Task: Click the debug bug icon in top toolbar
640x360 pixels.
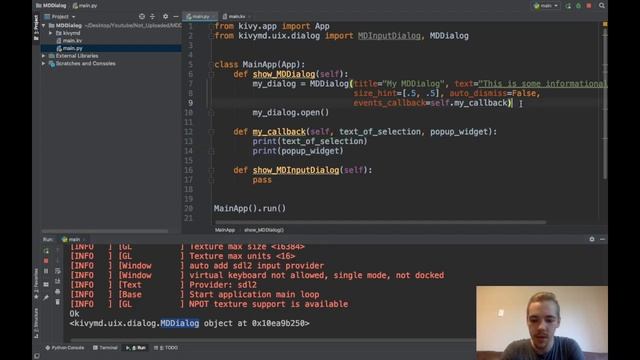Action: pyautogui.click(x=578, y=6)
